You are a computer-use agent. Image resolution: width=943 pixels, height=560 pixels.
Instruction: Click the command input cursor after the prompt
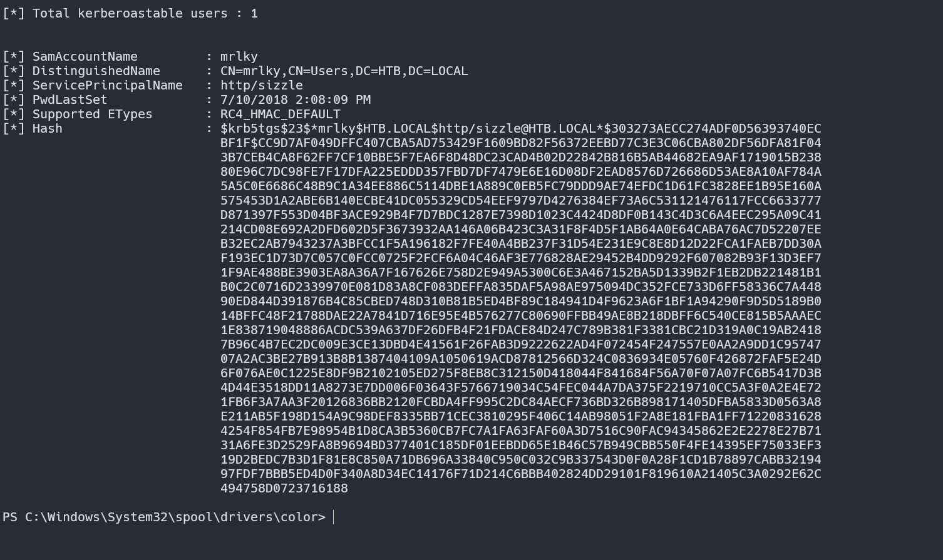coord(334,517)
